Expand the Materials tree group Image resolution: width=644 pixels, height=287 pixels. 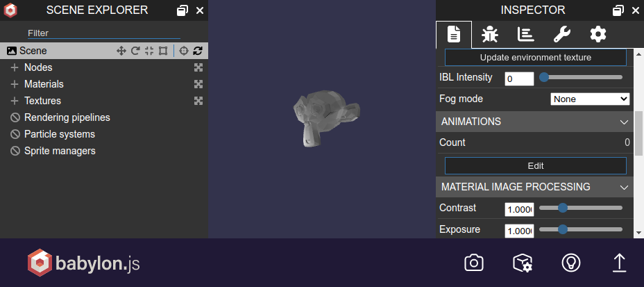coord(15,84)
